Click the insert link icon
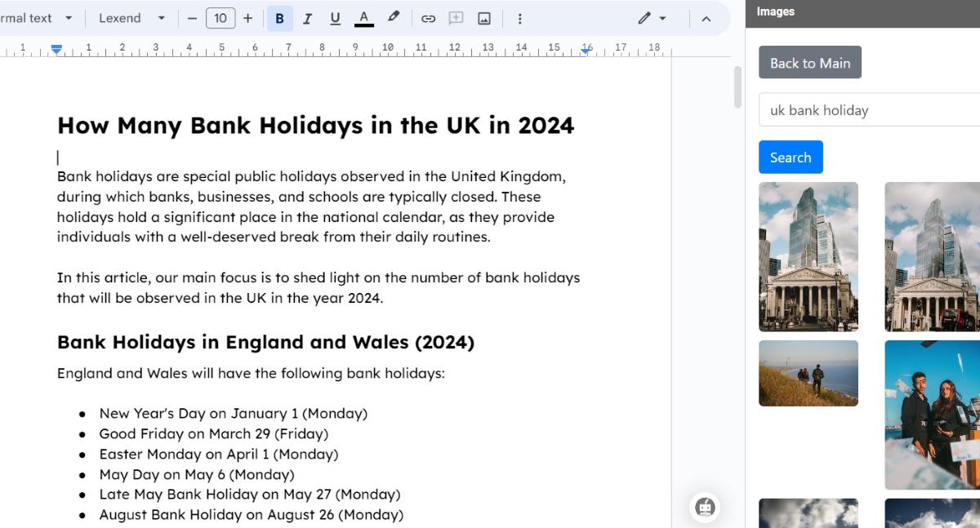Viewport: 980px width, 528px height. pos(428,18)
